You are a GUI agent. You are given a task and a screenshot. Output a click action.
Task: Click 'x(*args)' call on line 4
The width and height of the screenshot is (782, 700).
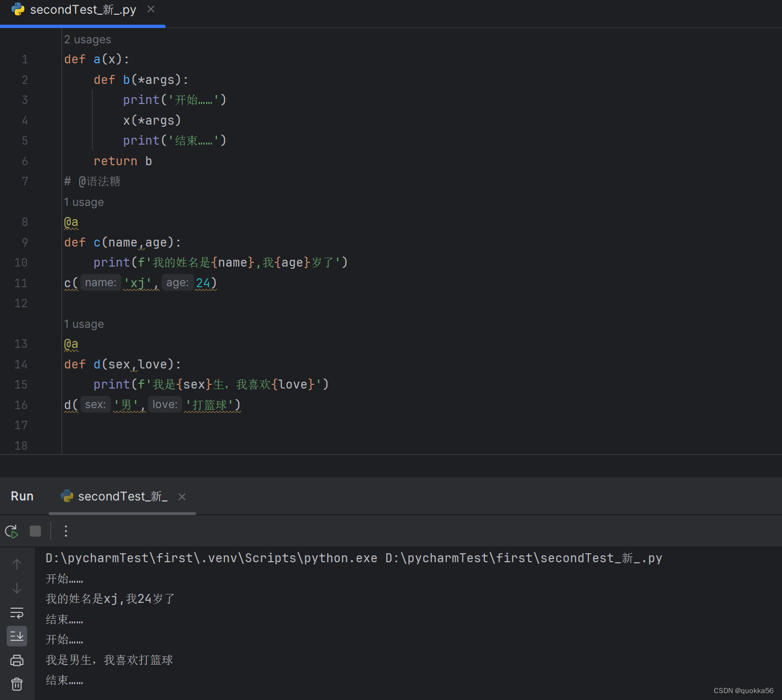coord(152,120)
